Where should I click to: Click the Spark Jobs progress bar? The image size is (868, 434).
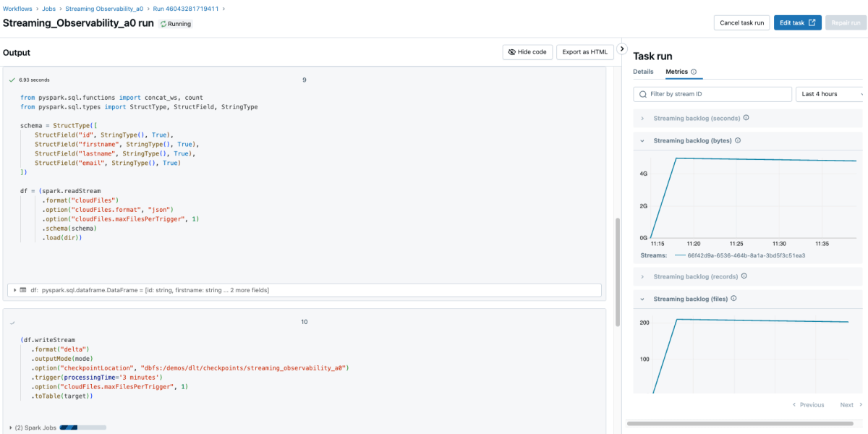click(x=82, y=427)
